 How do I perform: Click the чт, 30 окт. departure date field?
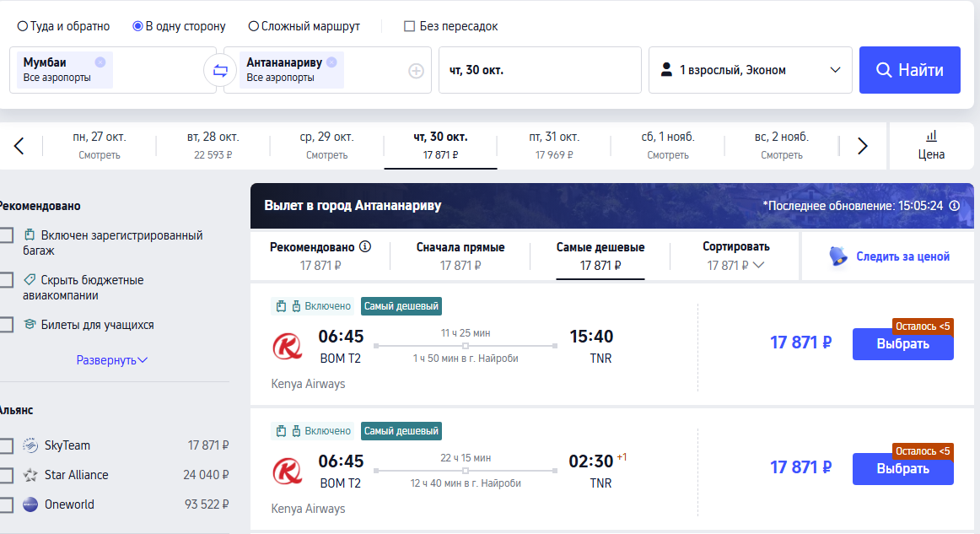tap(540, 70)
